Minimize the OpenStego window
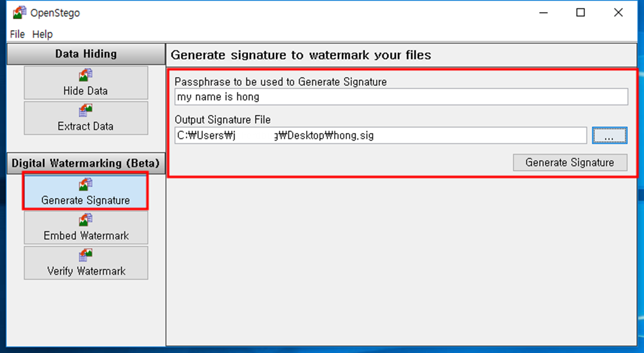The width and height of the screenshot is (644, 353). (x=543, y=13)
